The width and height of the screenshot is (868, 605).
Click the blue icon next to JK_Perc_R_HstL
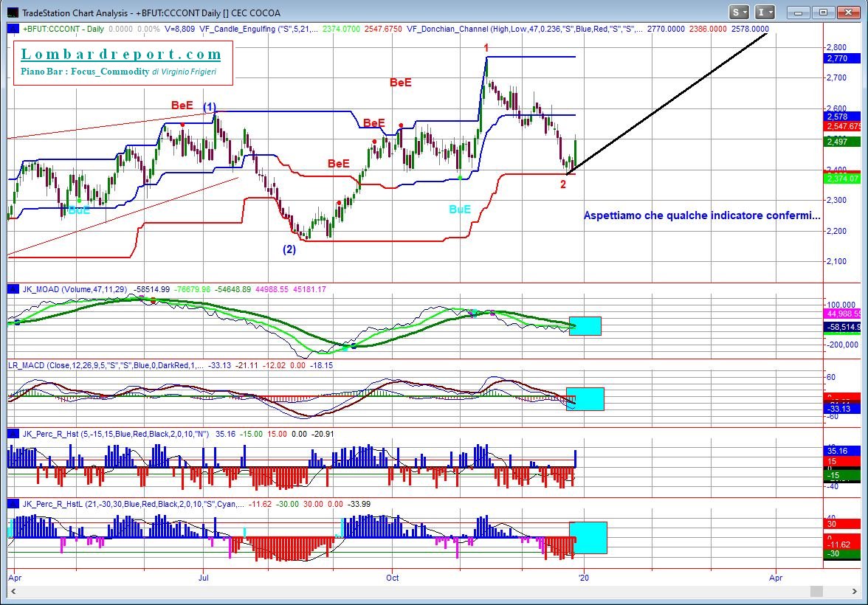click(x=14, y=504)
